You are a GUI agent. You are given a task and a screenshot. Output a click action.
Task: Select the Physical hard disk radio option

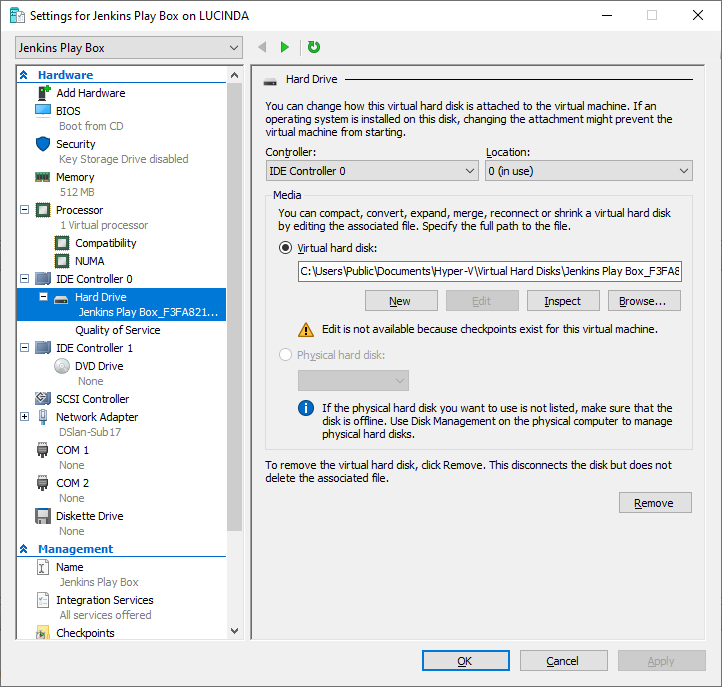[285, 355]
